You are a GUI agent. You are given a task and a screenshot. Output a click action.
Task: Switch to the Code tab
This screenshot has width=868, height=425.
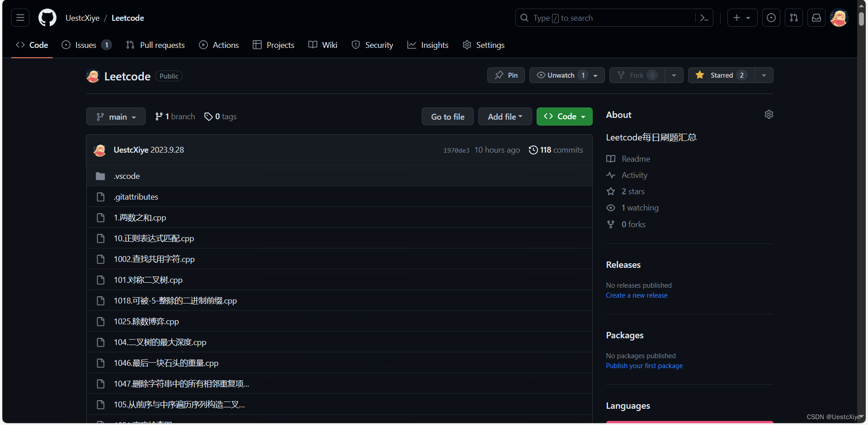(32, 45)
